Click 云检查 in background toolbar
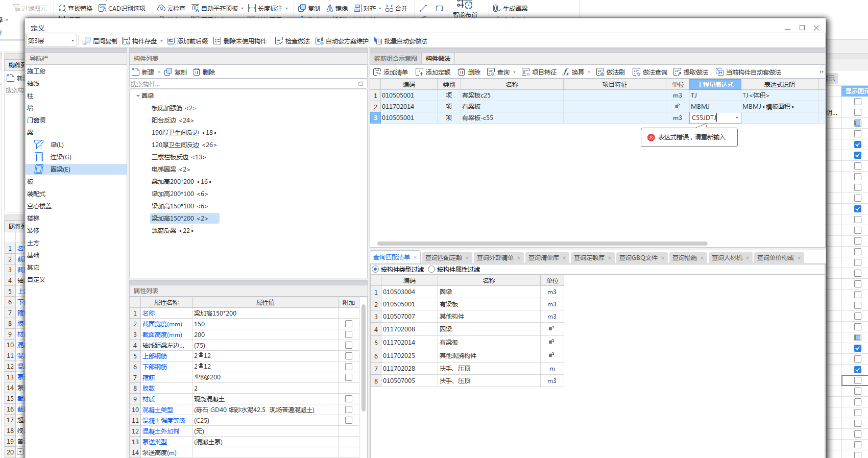Screen dimensions: 868x458 172,8
